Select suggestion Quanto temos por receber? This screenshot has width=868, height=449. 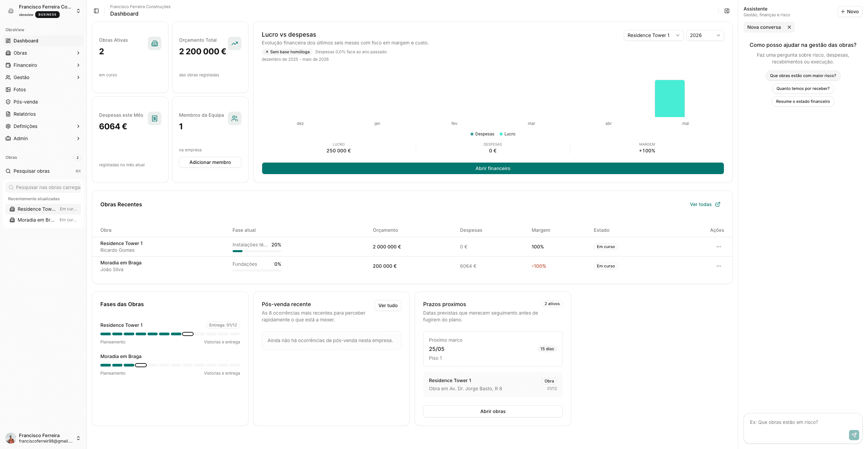tap(803, 89)
